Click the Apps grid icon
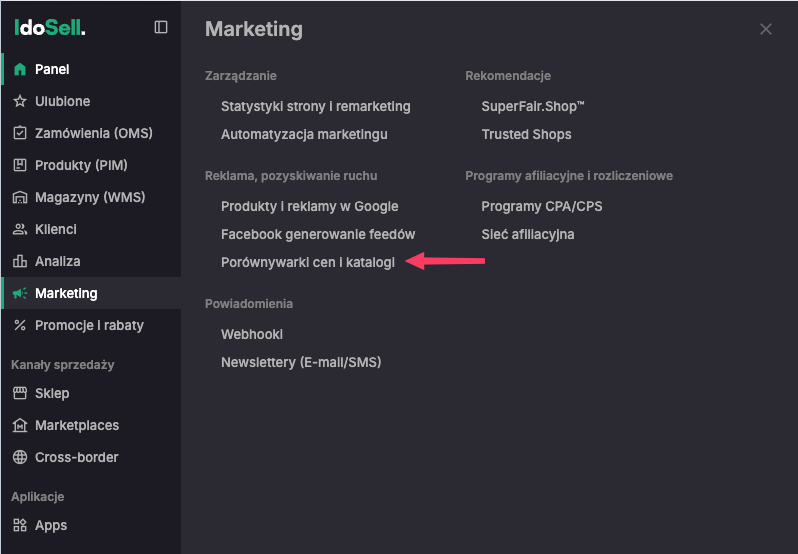 (20, 525)
